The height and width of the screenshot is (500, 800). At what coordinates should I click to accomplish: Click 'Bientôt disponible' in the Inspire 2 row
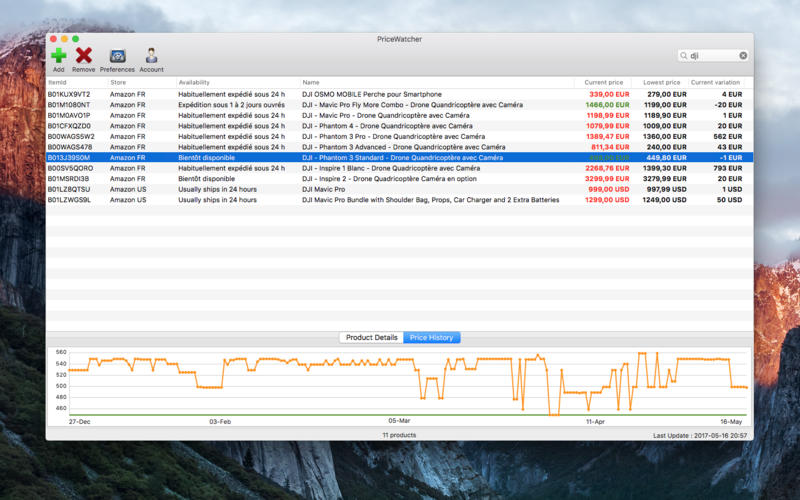tap(207, 179)
